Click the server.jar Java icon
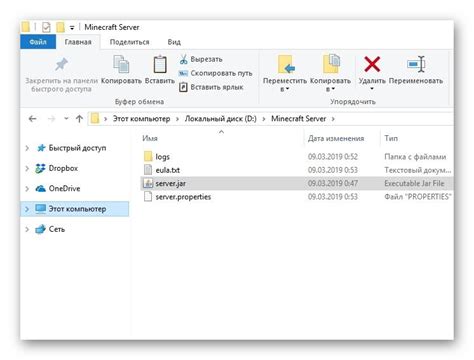The image size is (474, 360). click(x=148, y=183)
